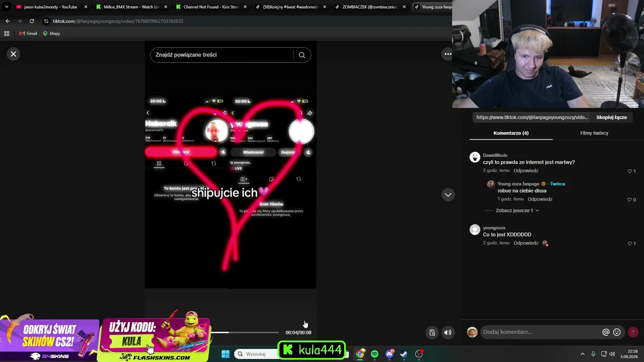Screen dimensions: 644x362
Task: Open OBS Studio from the taskbar
Action: coord(419,354)
